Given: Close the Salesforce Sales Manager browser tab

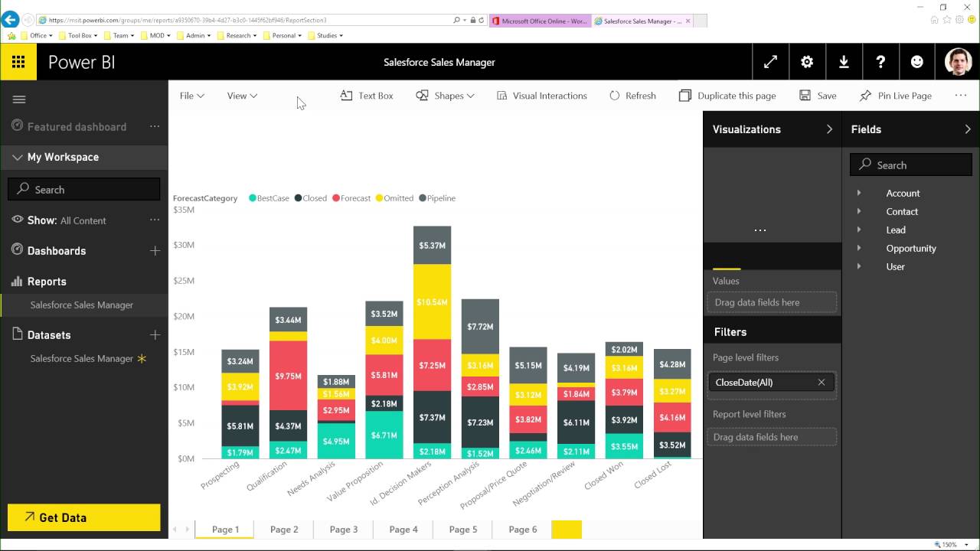Looking at the screenshot, I should click(688, 21).
